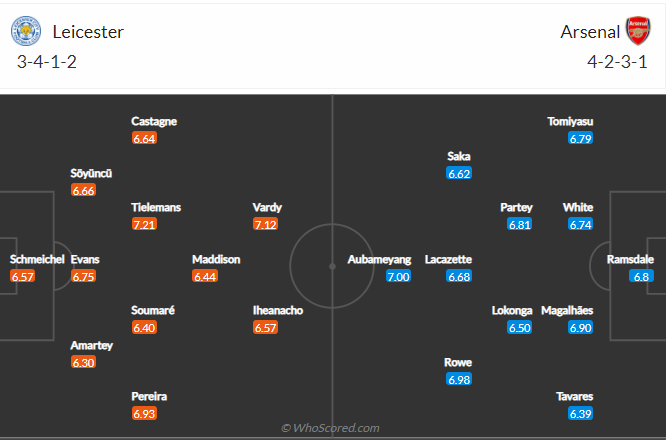Select Maddison's player name
This screenshot has height=440, width=669.
pyautogui.click(x=216, y=259)
